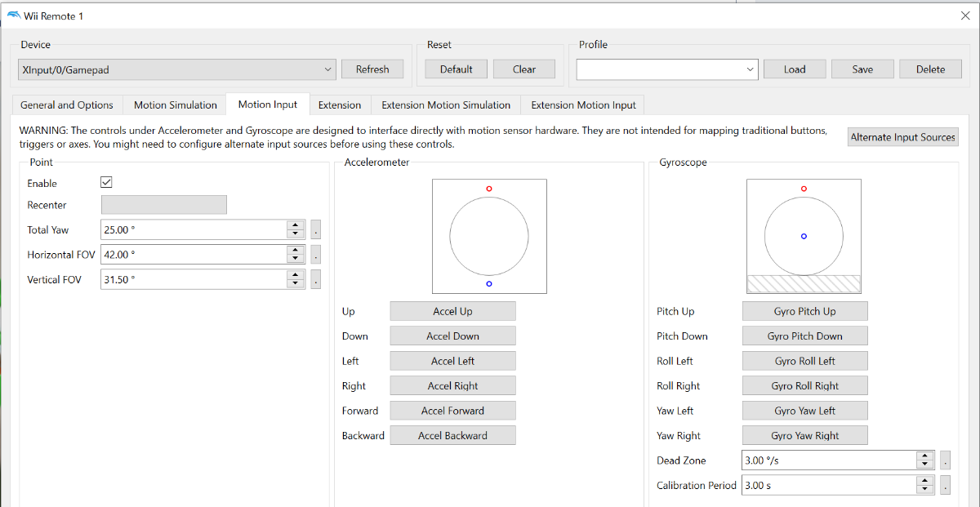This screenshot has width=980, height=507.
Task: Expand the Profile dropdown list
Action: click(x=667, y=69)
